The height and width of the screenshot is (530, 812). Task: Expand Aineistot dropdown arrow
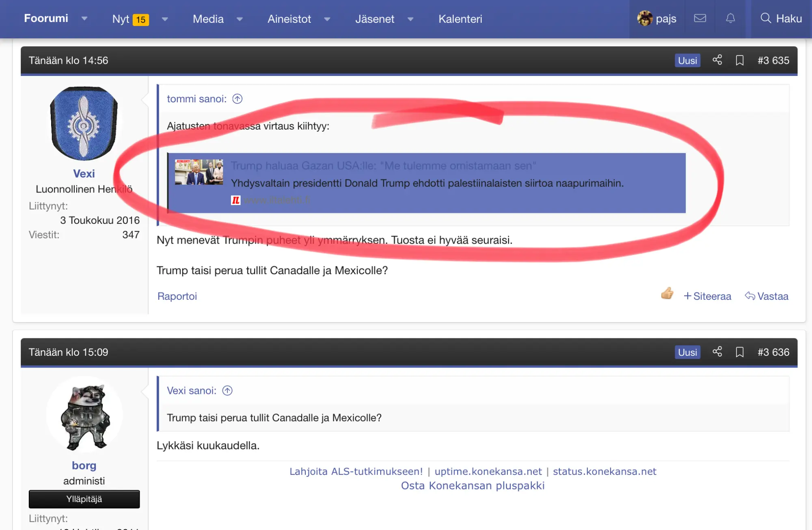327,19
